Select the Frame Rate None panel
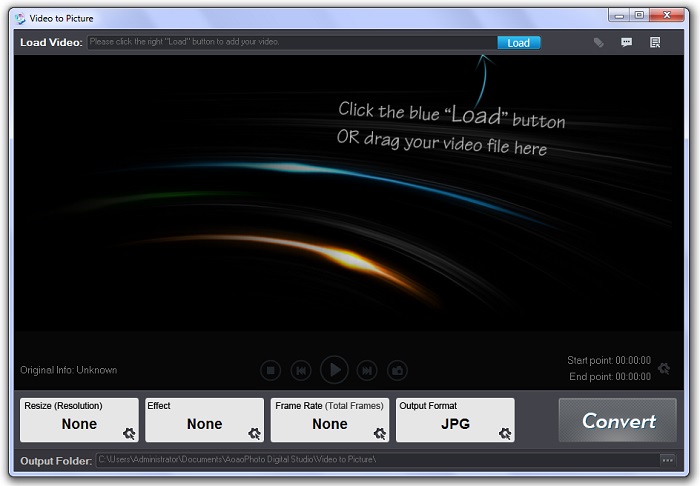700x486 pixels. (330, 420)
